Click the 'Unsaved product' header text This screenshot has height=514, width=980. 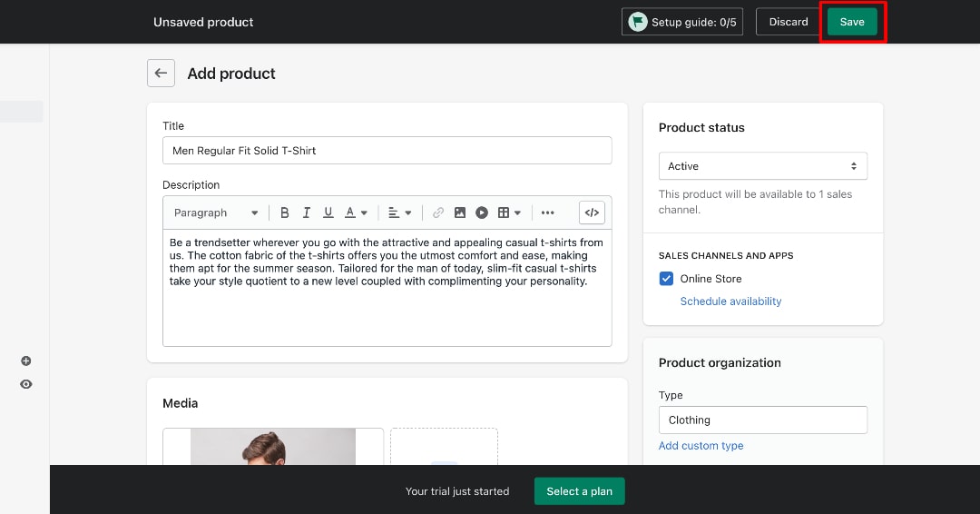(203, 22)
